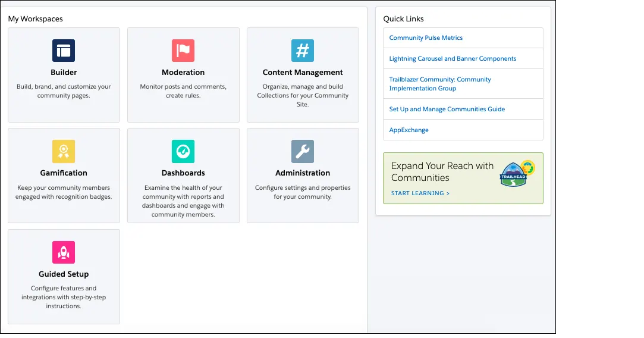644x338 pixels.
Task: Click the Trailhead badge logo
Action: tap(517, 174)
